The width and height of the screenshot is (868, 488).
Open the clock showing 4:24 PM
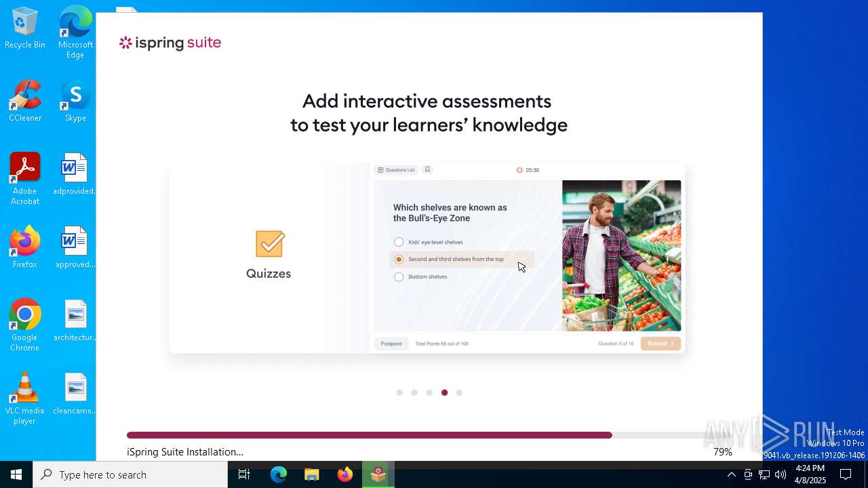coord(810,474)
